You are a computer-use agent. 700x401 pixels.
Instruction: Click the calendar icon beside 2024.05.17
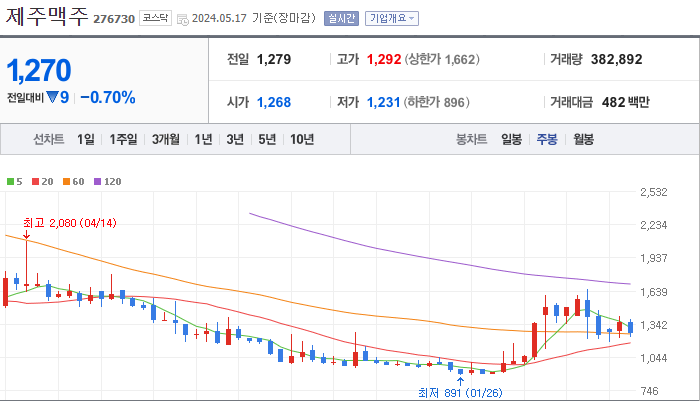(182, 19)
